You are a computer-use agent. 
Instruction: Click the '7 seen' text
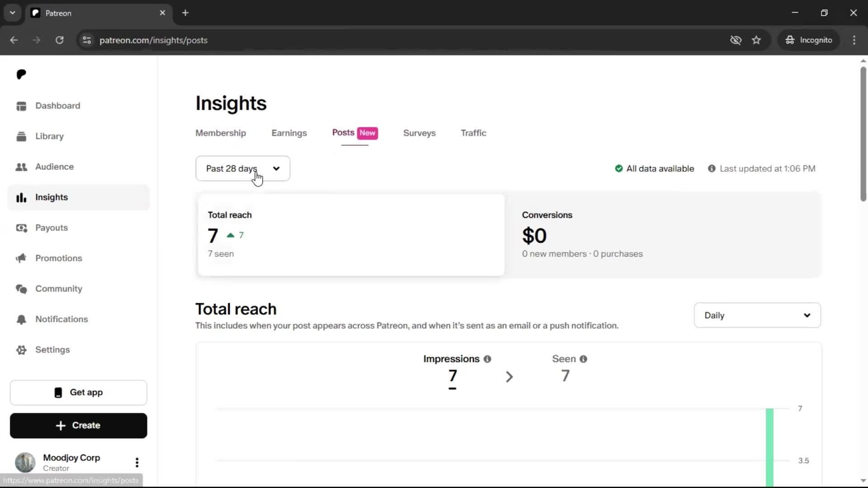click(221, 254)
